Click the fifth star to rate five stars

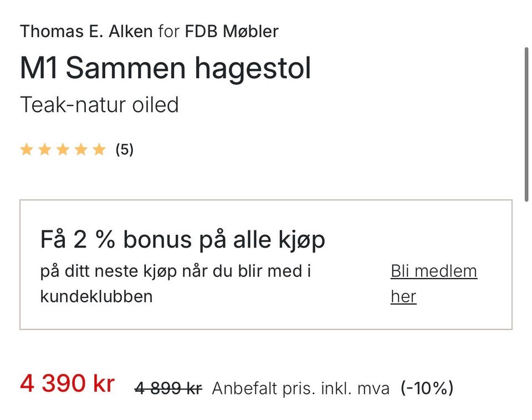coord(100,149)
